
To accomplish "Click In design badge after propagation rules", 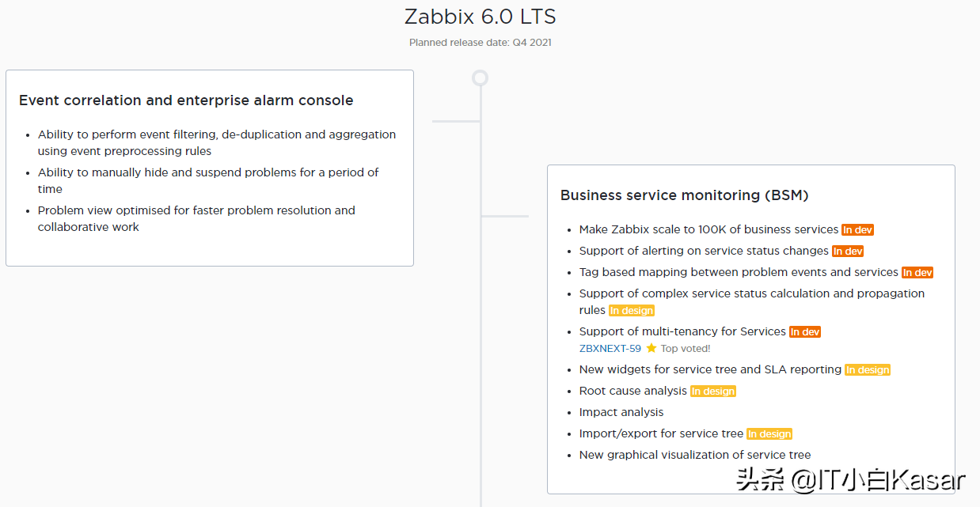I will (x=632, y=311).
